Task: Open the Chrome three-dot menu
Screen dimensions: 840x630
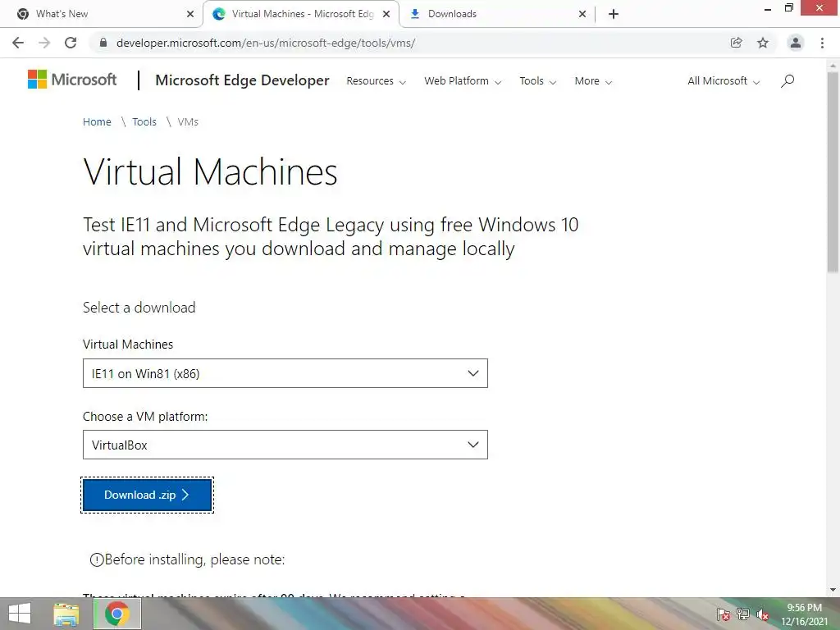Action: (822, 43)
